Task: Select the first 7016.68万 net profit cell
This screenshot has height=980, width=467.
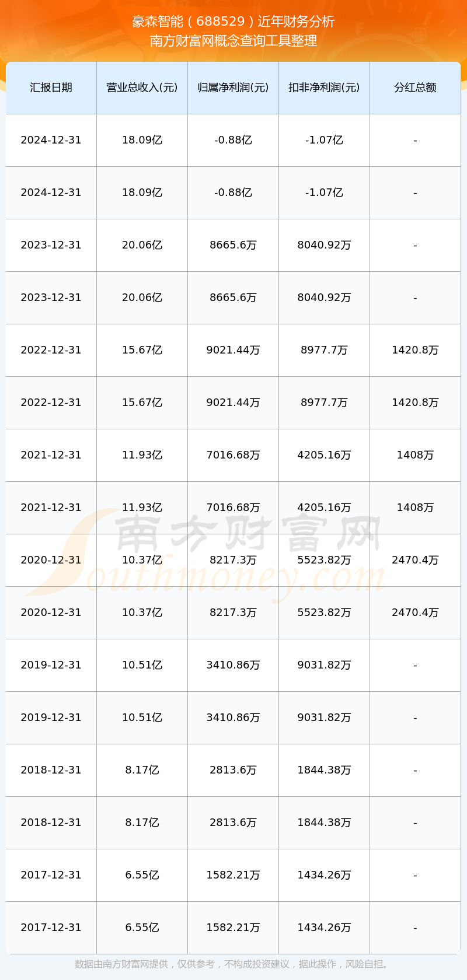Action: click(233, 455)
